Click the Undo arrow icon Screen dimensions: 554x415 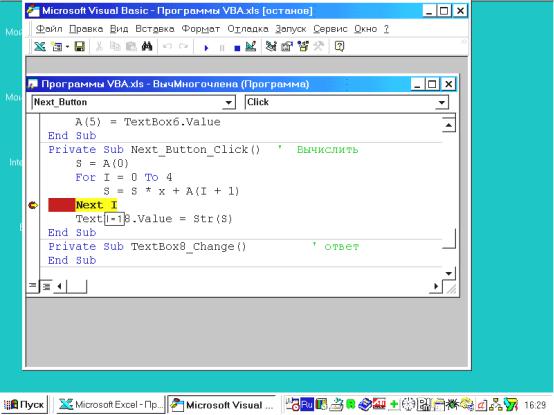coord(167,46)
